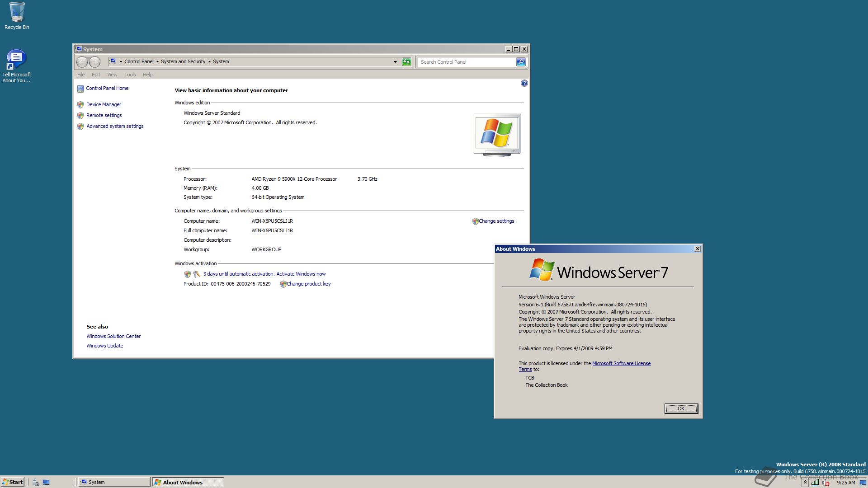Screen dimensions: 868x488
Task: Expand dropdown arrow after System and Security
Action: (209, 61)
